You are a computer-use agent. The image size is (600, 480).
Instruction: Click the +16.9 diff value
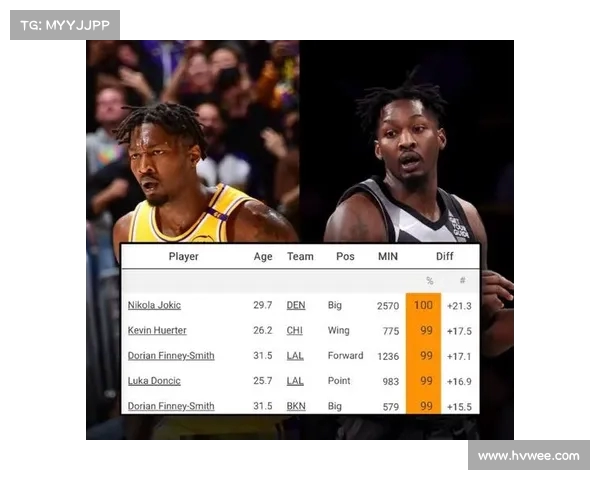point(459,382)
